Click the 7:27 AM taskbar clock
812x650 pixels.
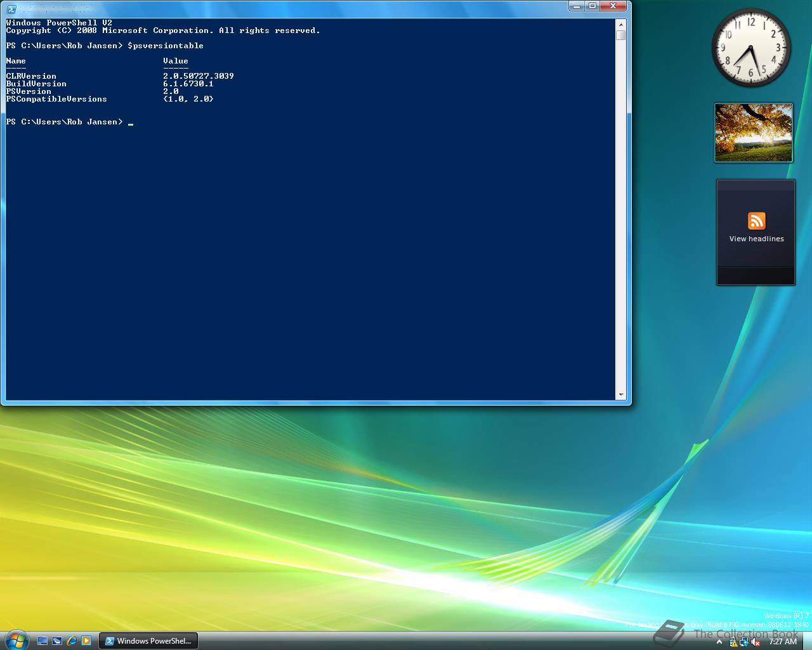pyautogui.click(x=783, y=642)
